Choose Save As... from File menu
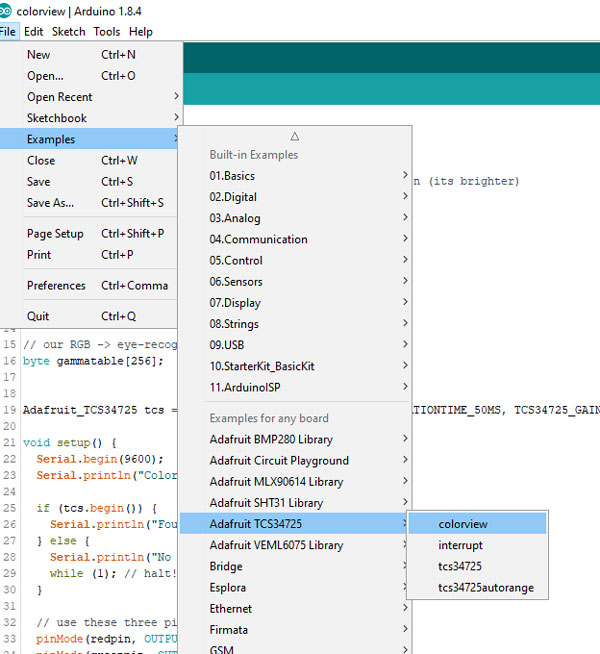Screen dimensions: 600x654 click(x=50, y=203)
